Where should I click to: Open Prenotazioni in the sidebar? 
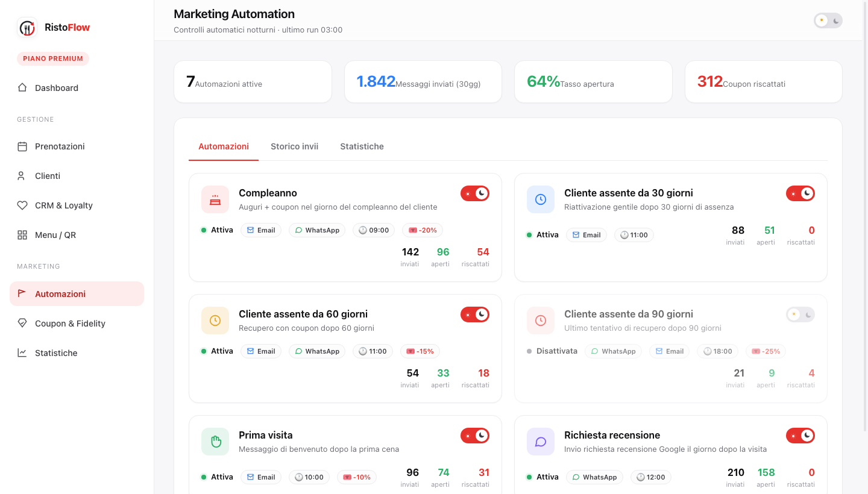click(x=77, y=146)
